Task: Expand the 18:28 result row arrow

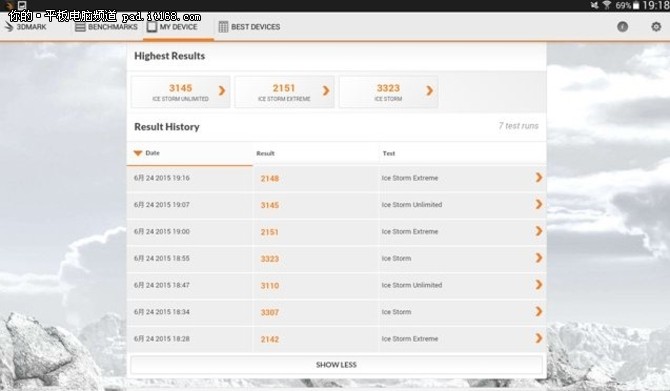Action: point(539,338)
